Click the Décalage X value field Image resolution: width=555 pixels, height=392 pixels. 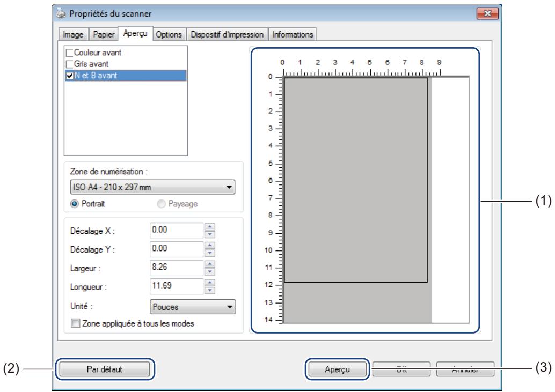click(176, 230)
